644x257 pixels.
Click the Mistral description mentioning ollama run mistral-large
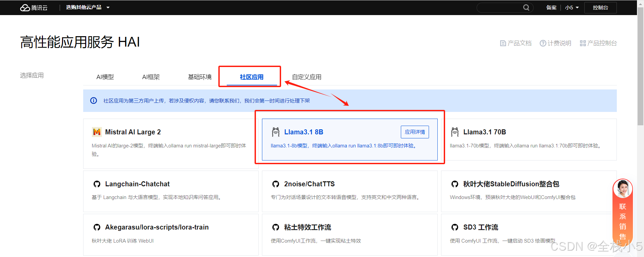pos(169,150)
